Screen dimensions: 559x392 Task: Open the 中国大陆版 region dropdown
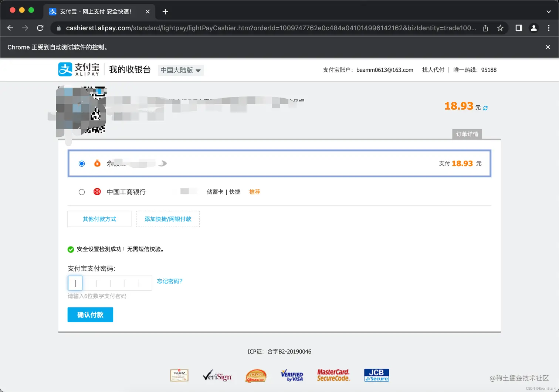(x=180, y=70)
